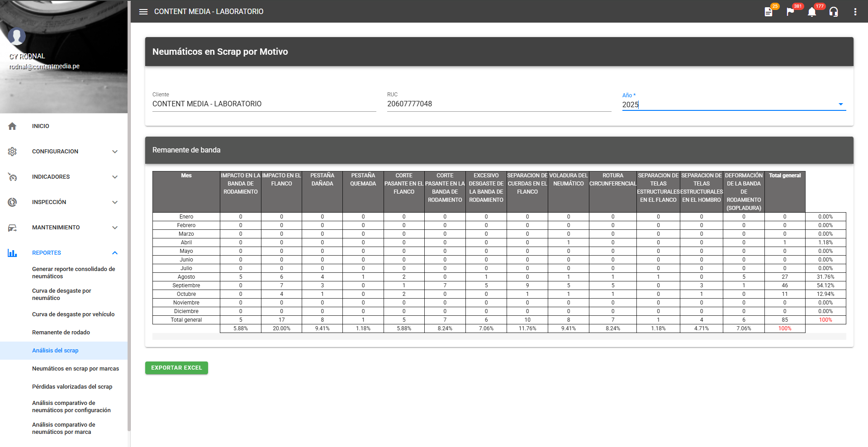The image size is (868, 447).
Task: Expand the Indicadores menu section
Action: coord(115,177)
